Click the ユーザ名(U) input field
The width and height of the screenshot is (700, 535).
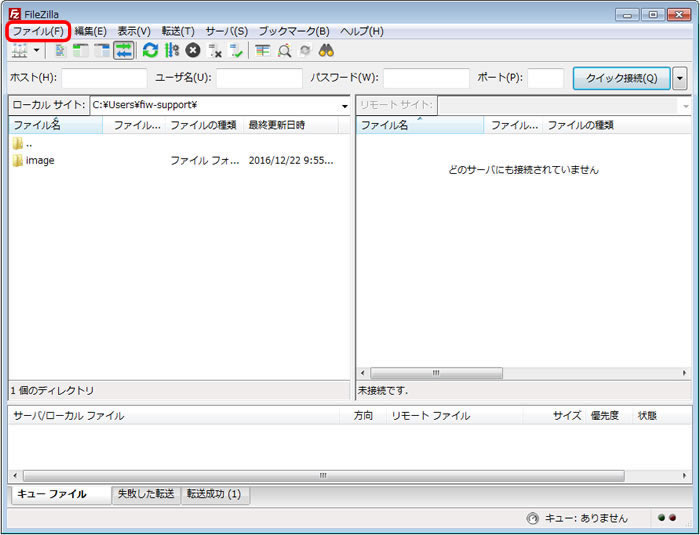point(259,78)
